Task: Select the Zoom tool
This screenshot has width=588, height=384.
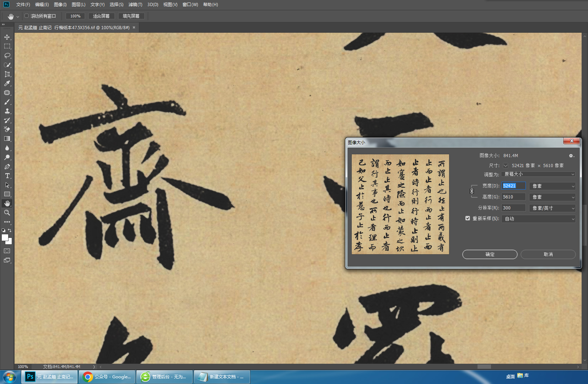Action: [7, 213]
